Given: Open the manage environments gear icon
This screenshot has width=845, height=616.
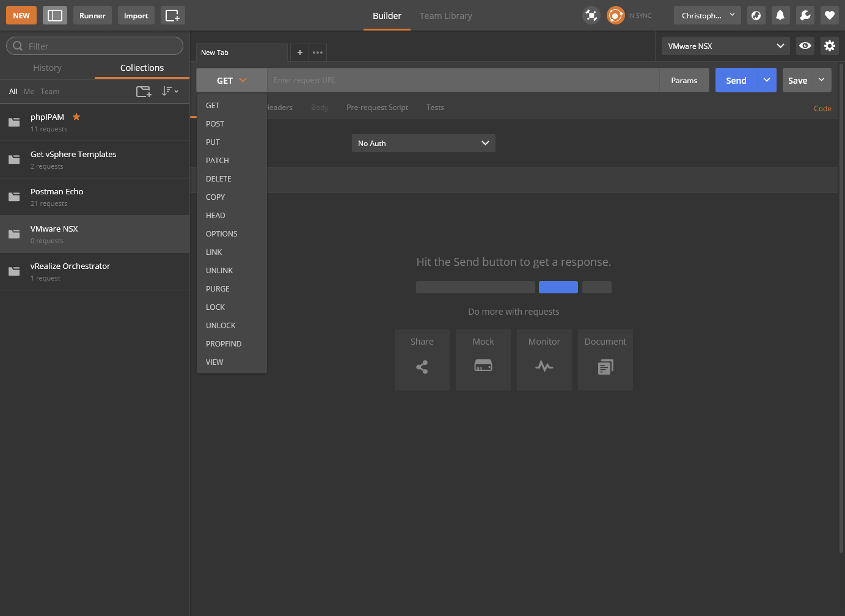Looking at the screenshot, I should point(829,46).
